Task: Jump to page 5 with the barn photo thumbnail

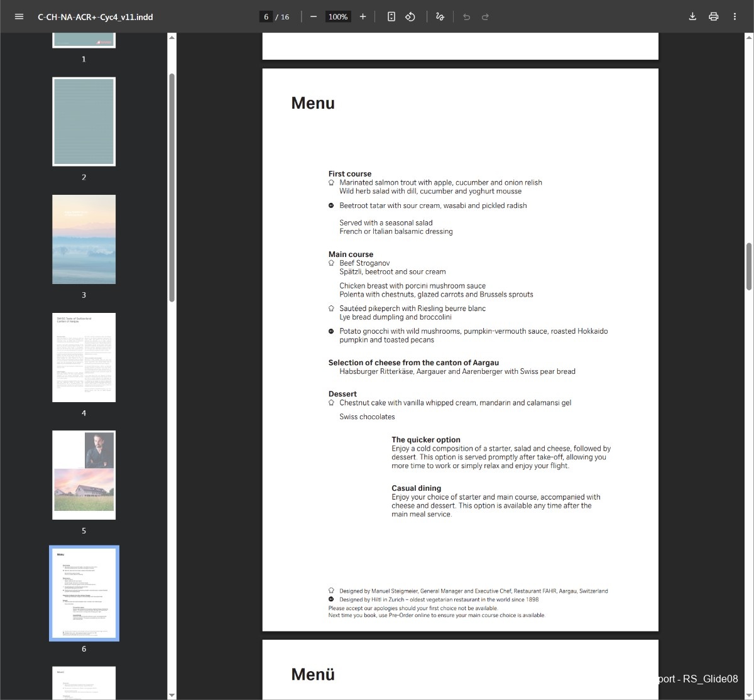Action: click(x=84, y=474)
